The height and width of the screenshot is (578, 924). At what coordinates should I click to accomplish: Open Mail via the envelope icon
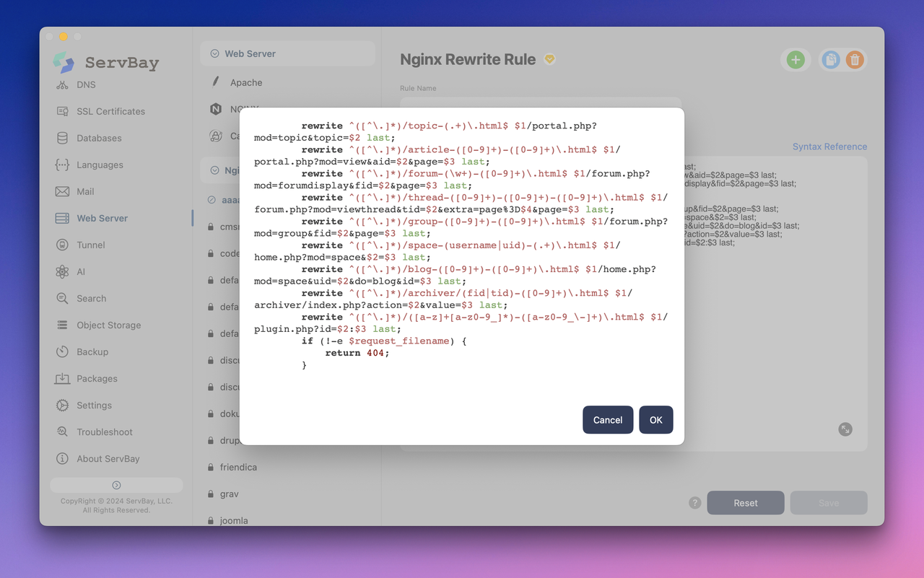coord(62,191)
